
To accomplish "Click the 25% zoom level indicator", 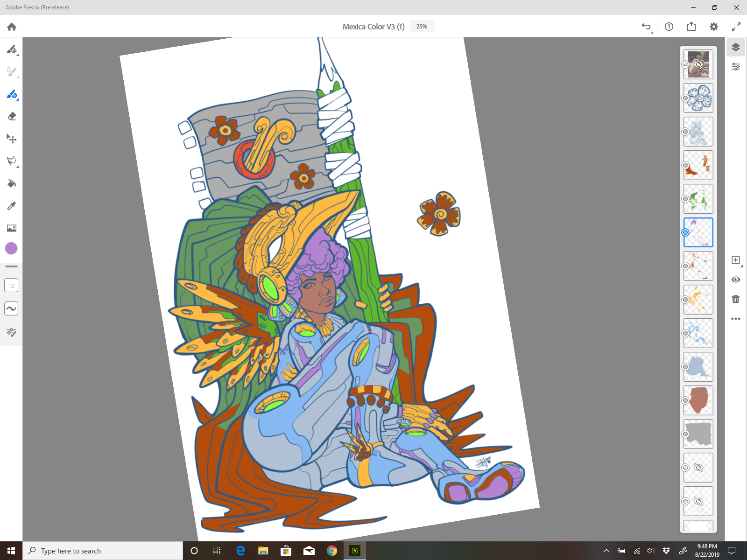I will [x=422, y=27].
